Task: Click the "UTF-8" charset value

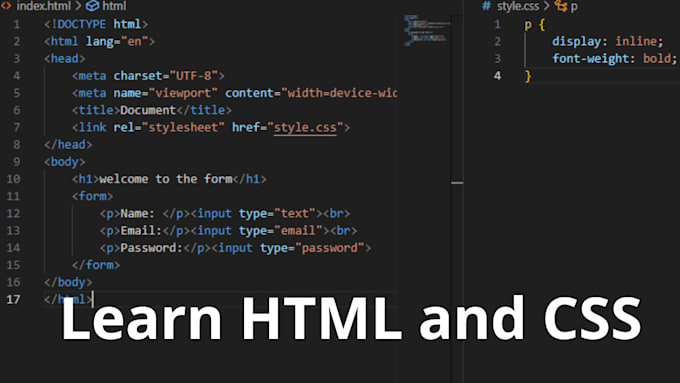Action: click(x=193, y=76)
